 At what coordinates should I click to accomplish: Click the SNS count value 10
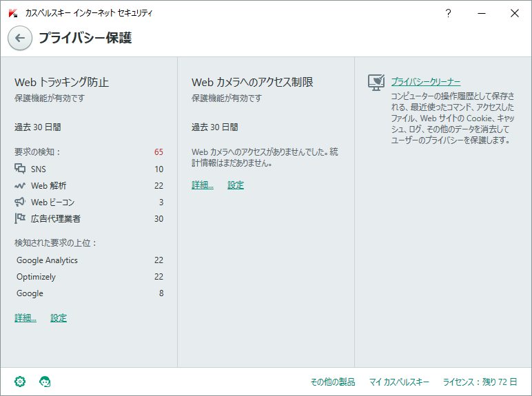(x=158, y=169)
